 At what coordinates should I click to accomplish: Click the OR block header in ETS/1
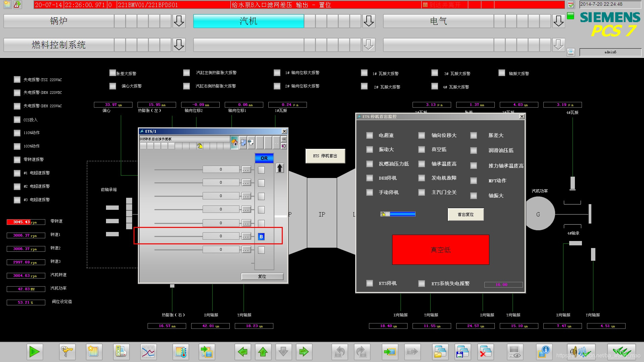pos(264,158)
